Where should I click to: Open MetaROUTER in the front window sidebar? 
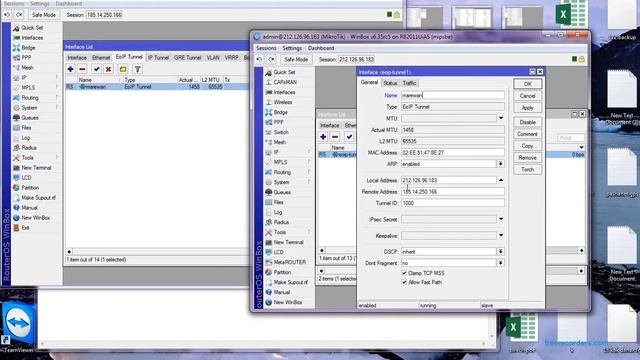pyautogui.click(x=289, y=262)
